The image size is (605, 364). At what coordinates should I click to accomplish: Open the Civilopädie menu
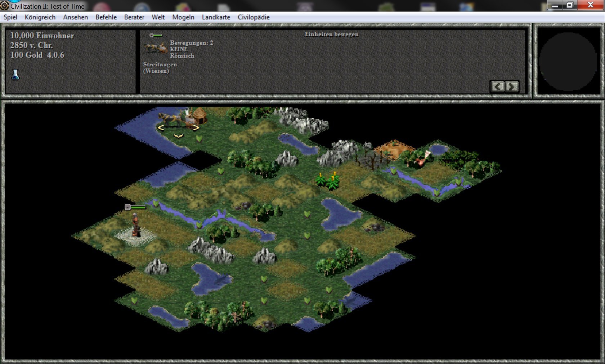click(x=254, y=17)
